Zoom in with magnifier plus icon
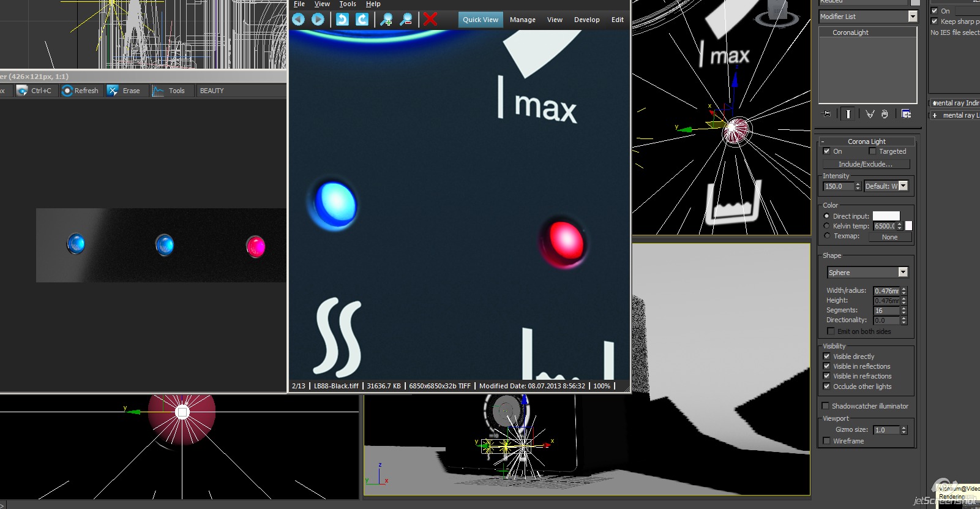This screenshot has height=509, width=980. 386,20
